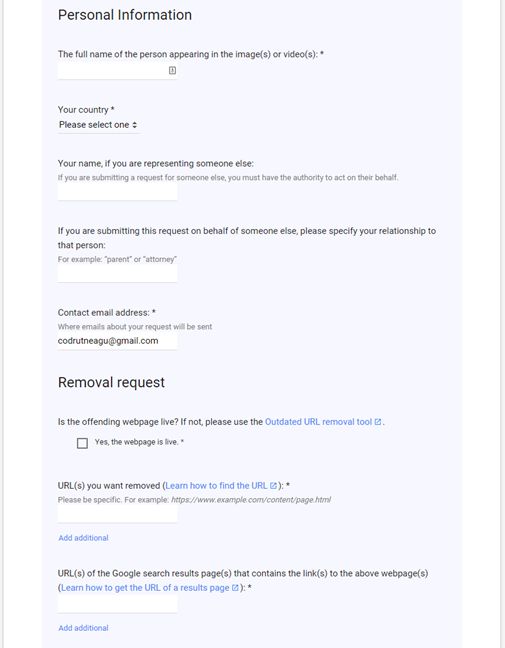Click the Google search results page URL field
Viewport: 505px width, 648px height.
117,604
